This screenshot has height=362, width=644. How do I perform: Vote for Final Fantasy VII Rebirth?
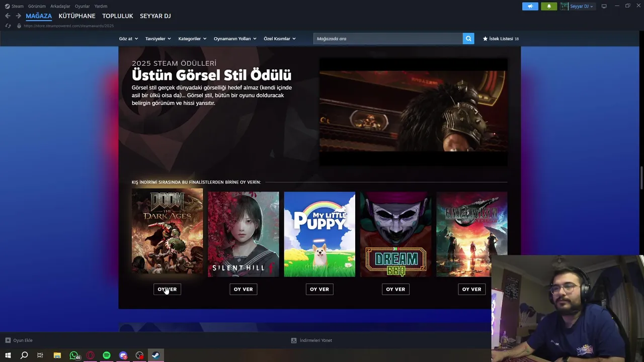click(472, 289)
